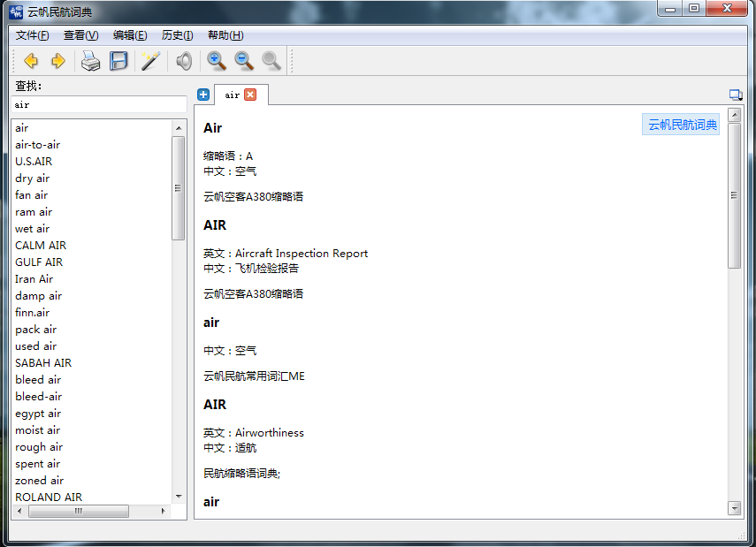Image resolution: width=756 pixels, height=547 pixels.
Task: Select 'bleed-air' in the word list
Action: [x=92, y=397]
